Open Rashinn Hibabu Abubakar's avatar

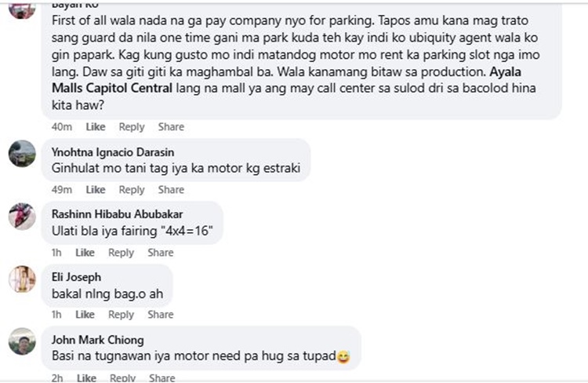(22, 216)
